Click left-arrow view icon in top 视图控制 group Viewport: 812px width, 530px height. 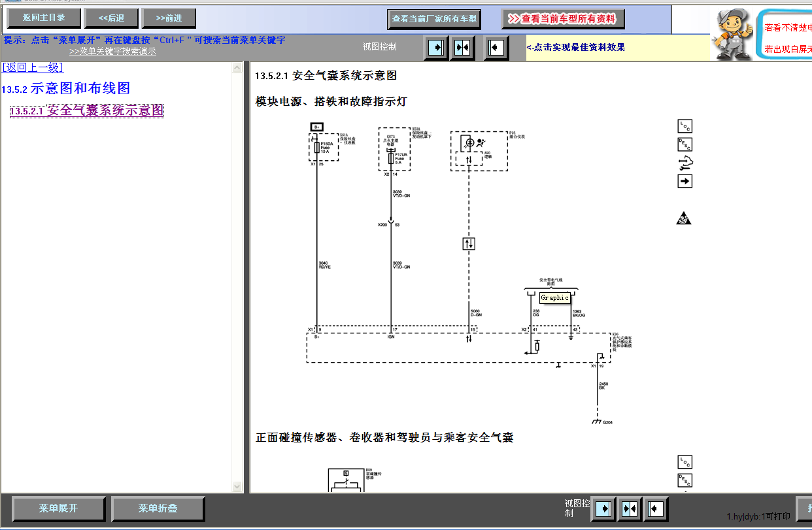(x=496, y=48)
